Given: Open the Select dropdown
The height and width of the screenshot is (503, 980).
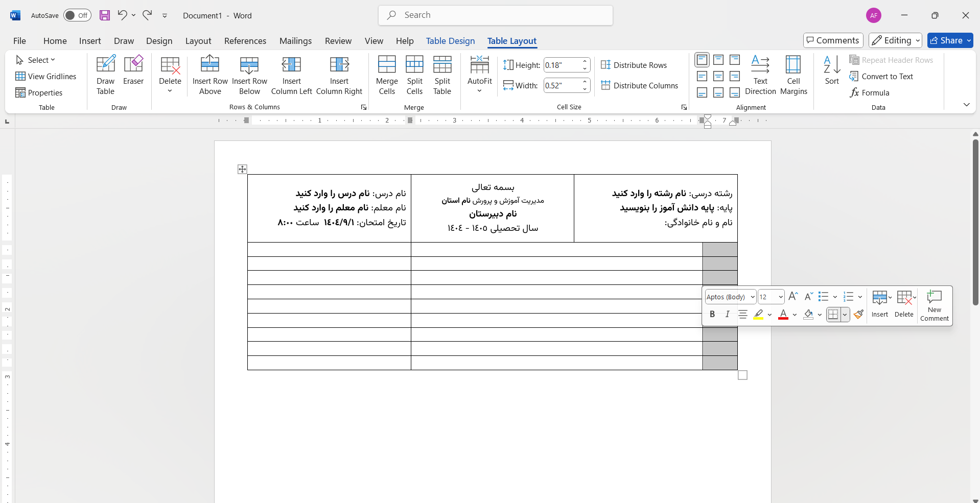Looking at the screenshot, I should tap(36, 60).
